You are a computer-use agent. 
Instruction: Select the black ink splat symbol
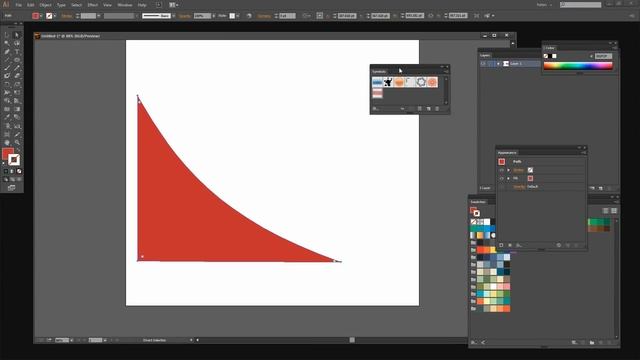point(388,82)
